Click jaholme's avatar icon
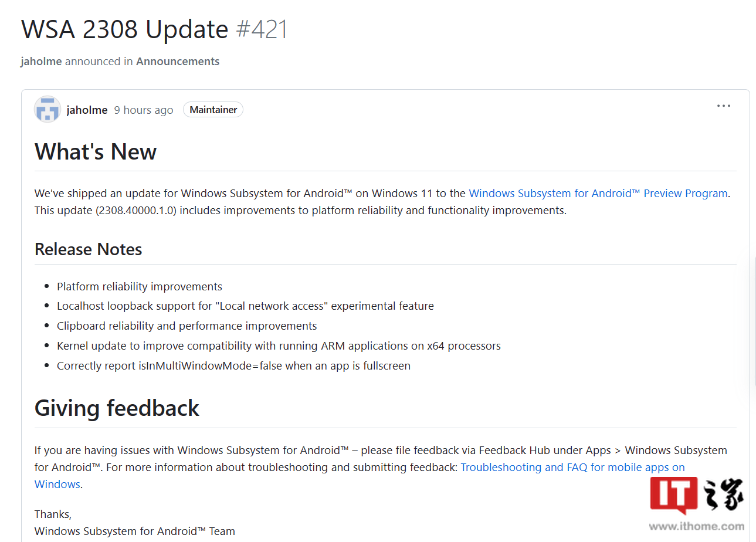 48,110
